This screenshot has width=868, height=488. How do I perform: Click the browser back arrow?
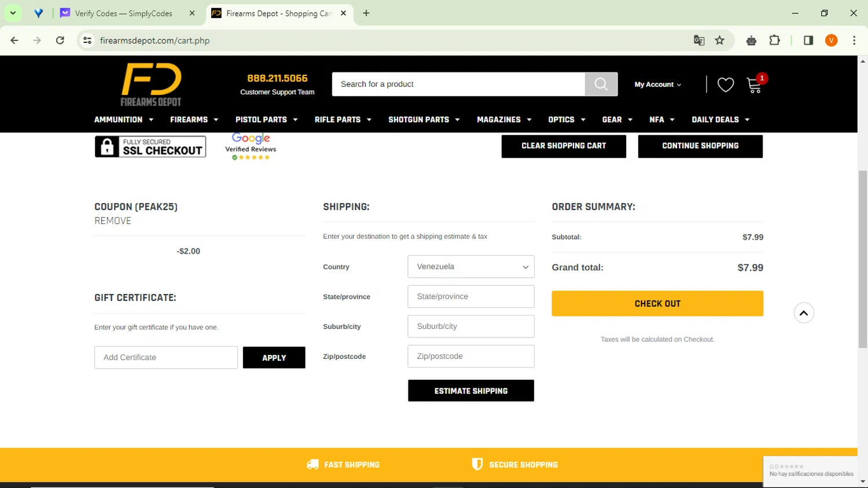[14, 41]
